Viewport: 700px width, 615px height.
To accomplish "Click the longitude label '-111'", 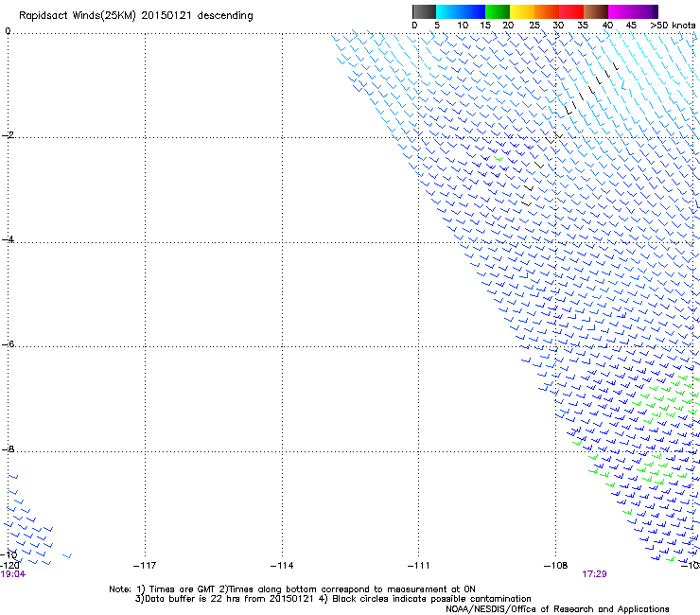I will (x=418, y=566).
